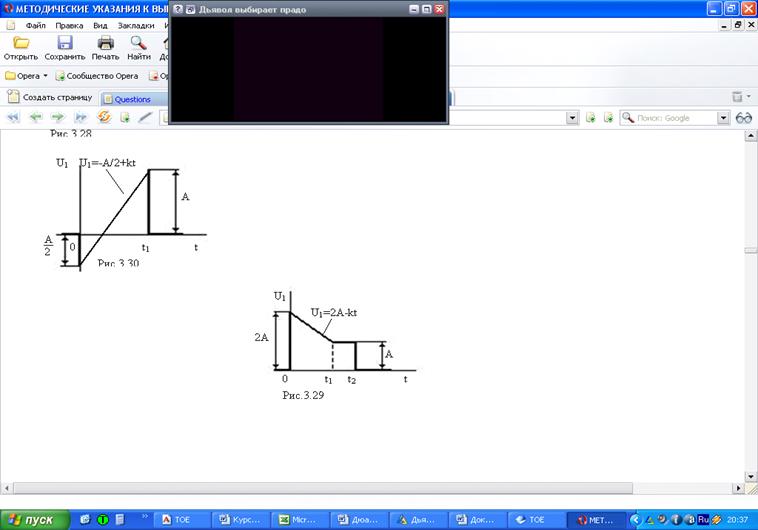Click Создать страницу new tab button

50,97
